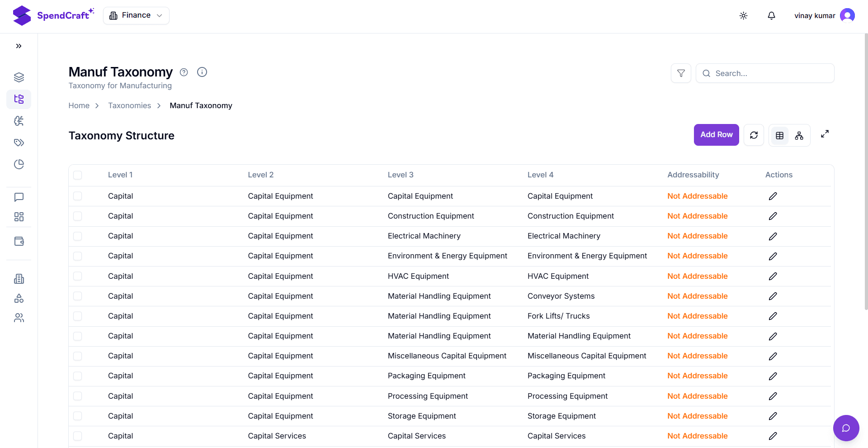Check the row with Conveyor Systems
The width and height of the screenshot is (868, 448).
point(78,296)
